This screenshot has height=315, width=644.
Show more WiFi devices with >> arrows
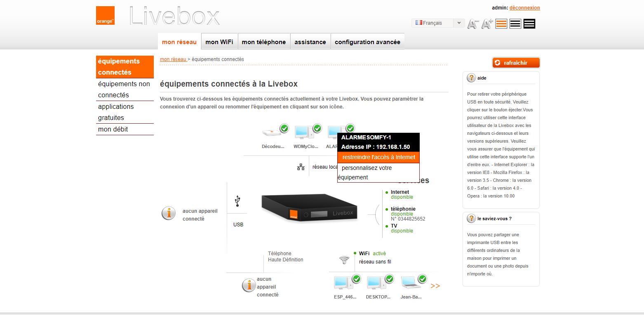click(435, 286)
